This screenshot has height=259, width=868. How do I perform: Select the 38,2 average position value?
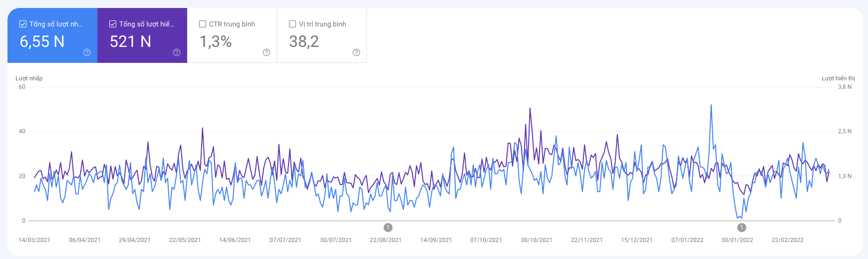coord(304,41)
